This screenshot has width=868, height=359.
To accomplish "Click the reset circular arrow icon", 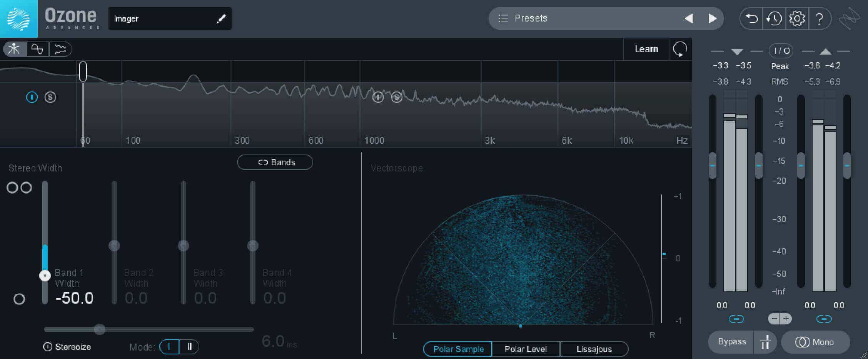I will click(x=680, y=49).
